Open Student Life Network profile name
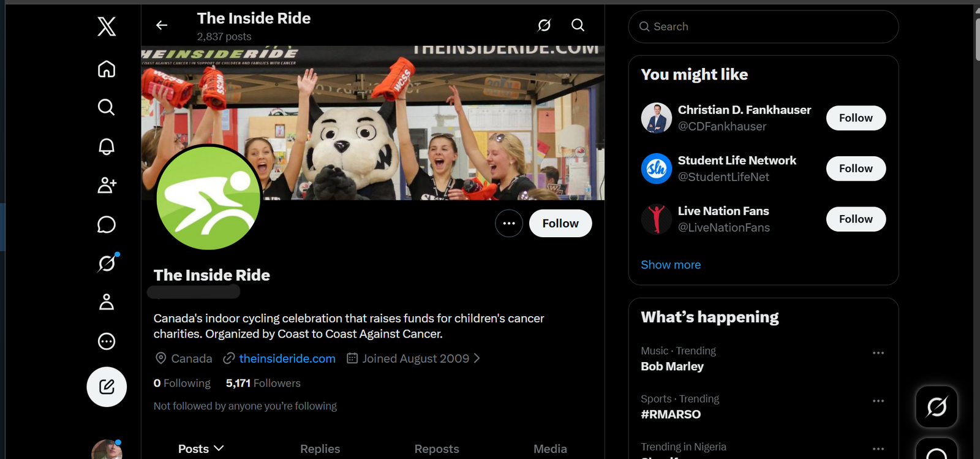Viewport: 980px width, 459px height. (737, 160)
